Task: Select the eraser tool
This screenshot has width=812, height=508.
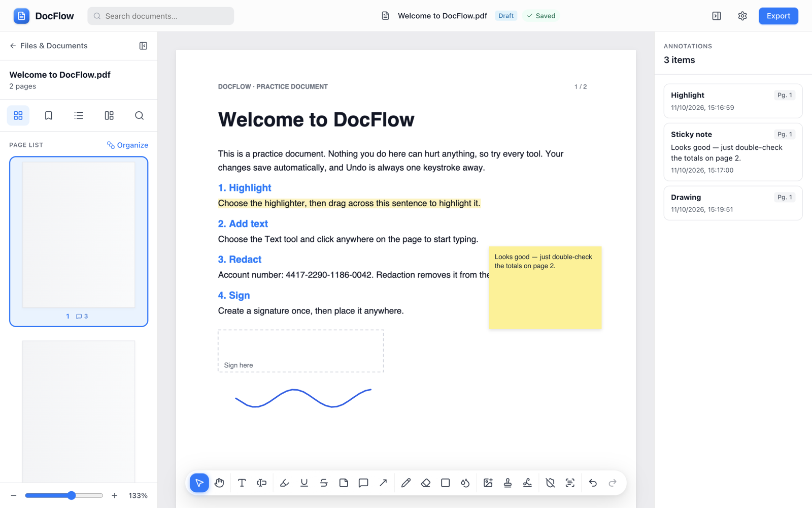Action: (426, 483)
